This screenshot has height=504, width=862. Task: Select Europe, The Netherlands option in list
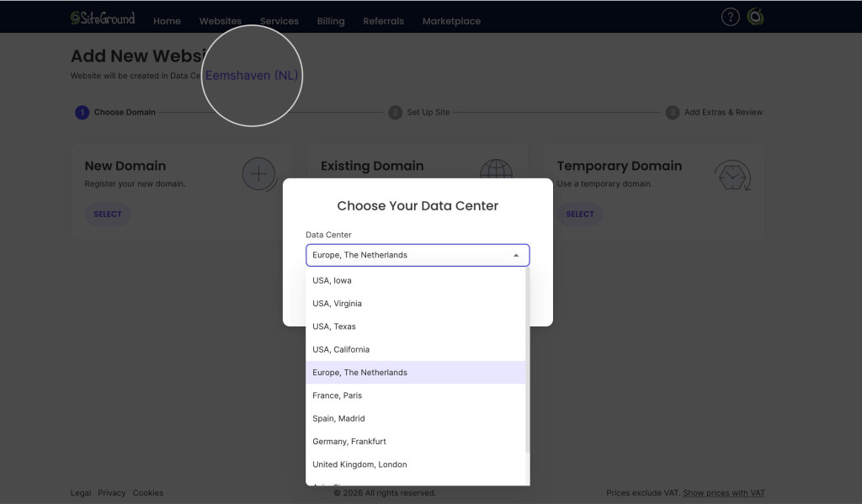click(416, 373)
